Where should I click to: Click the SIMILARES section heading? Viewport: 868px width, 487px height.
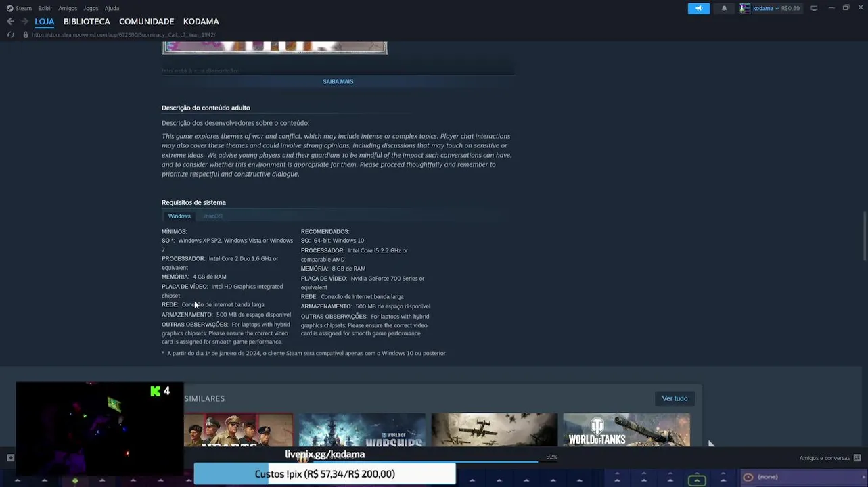pyautogui.click(x=204, y=398)
